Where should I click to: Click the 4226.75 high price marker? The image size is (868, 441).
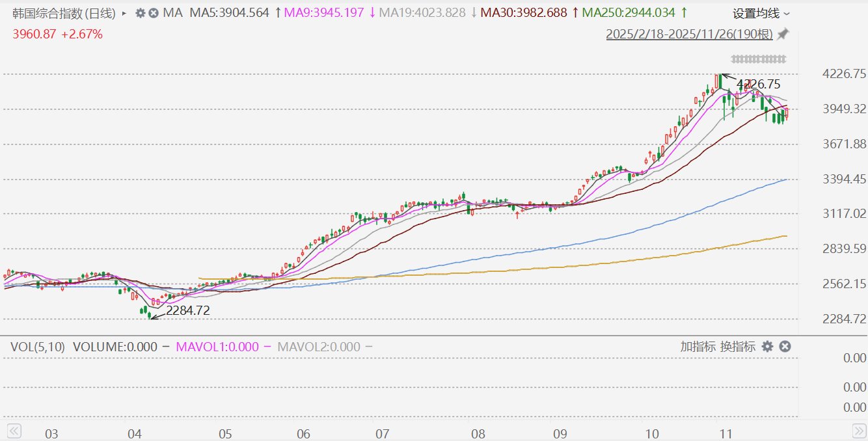click(x=758, y=84)
